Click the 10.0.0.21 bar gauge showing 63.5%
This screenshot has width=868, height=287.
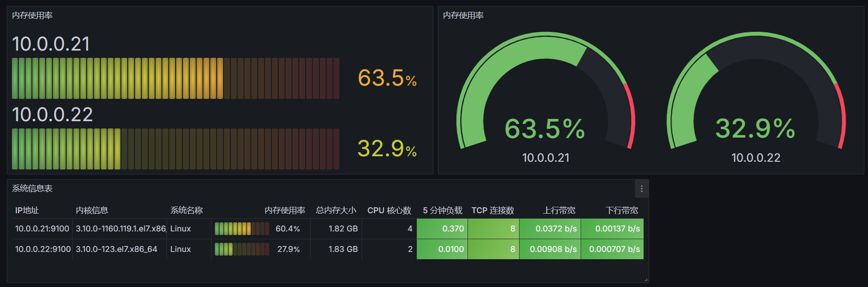[x=176, y=78]
